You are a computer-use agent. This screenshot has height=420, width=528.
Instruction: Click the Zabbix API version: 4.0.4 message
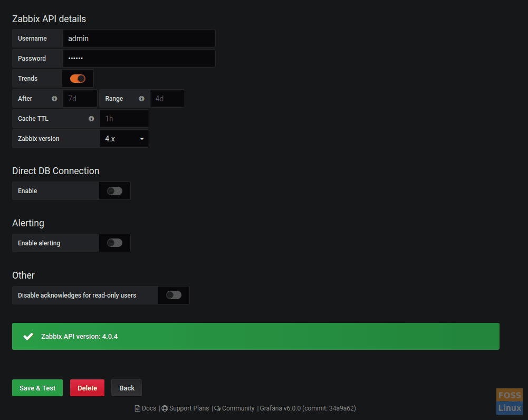[80, 337]
